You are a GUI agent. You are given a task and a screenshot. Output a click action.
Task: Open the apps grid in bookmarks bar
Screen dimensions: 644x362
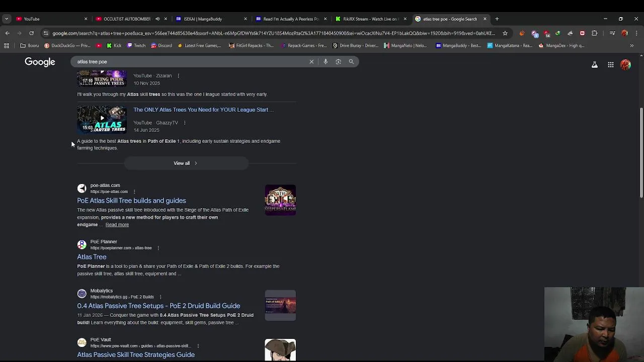coord(7,45)
